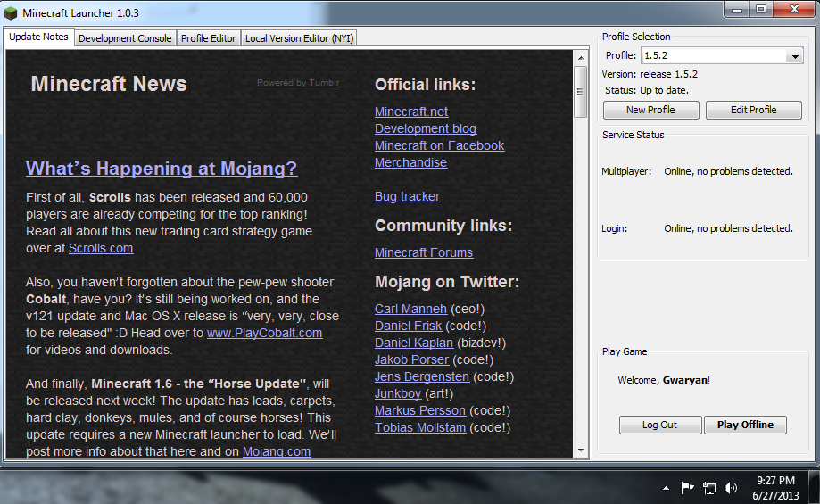This screenshot has width=820, height=504.
Task: Select Local Version Editor (NYI) tab
Action: coord(299,38)
